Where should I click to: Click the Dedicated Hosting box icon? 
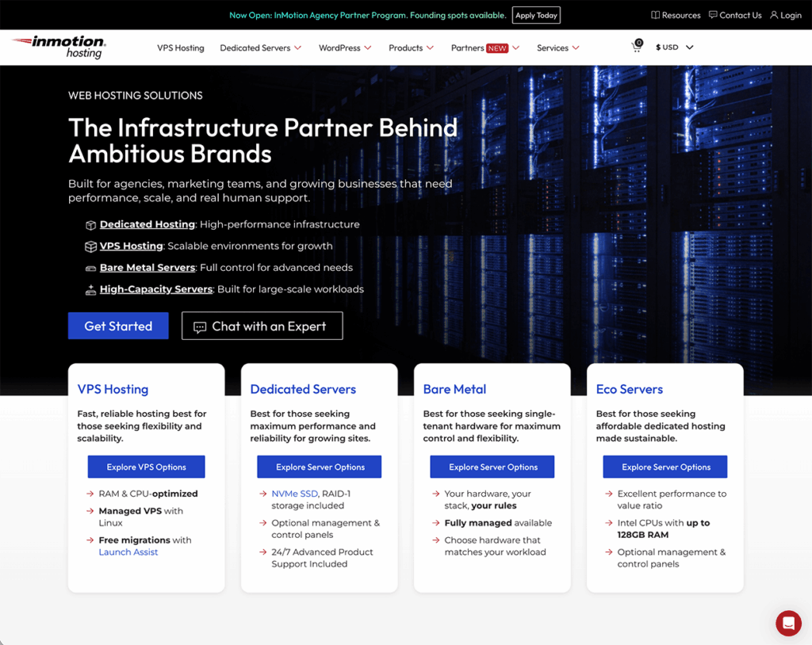pos(90,225)
